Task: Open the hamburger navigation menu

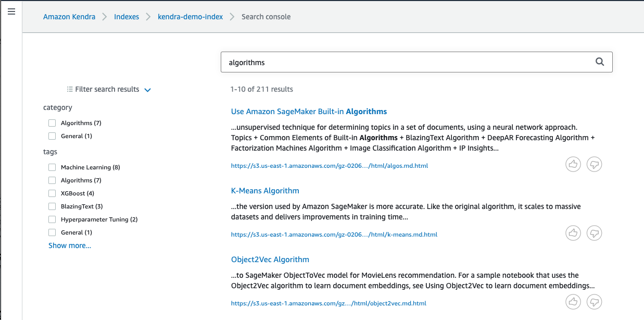Action: pos(11,11)
